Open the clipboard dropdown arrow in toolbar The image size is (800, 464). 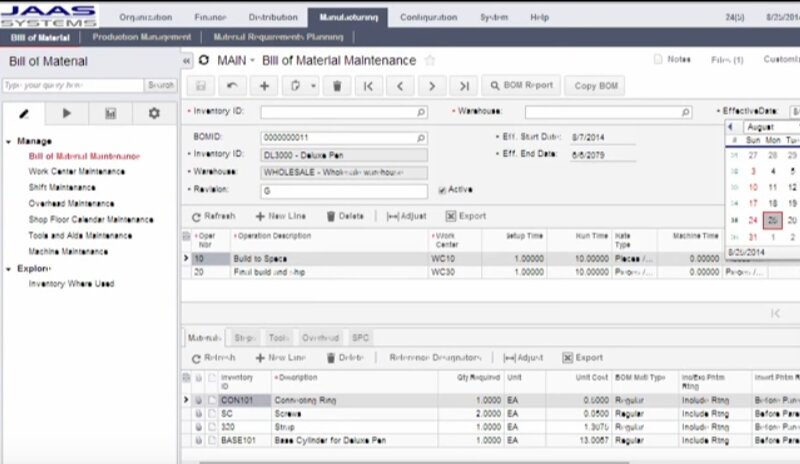point(313,86)
